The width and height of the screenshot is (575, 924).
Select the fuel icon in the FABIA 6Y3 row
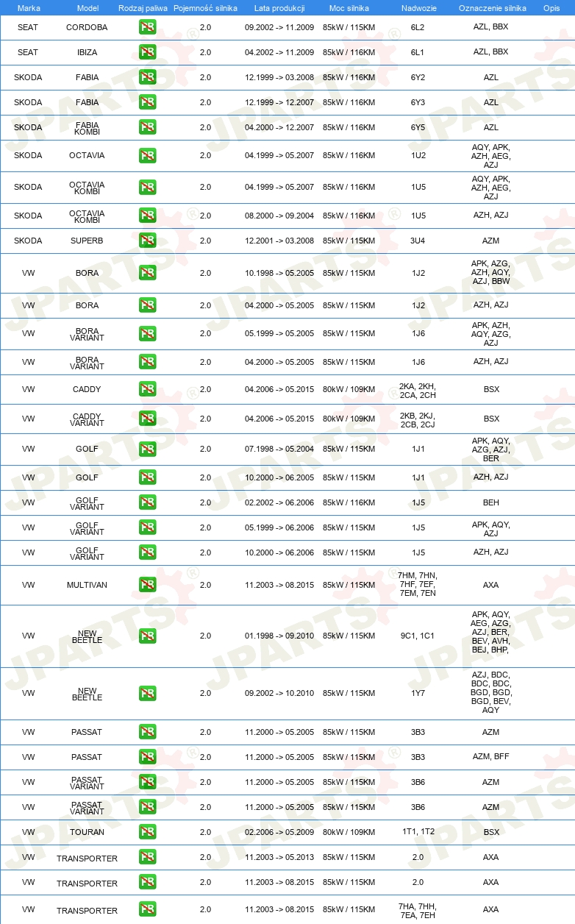point(147,102)
